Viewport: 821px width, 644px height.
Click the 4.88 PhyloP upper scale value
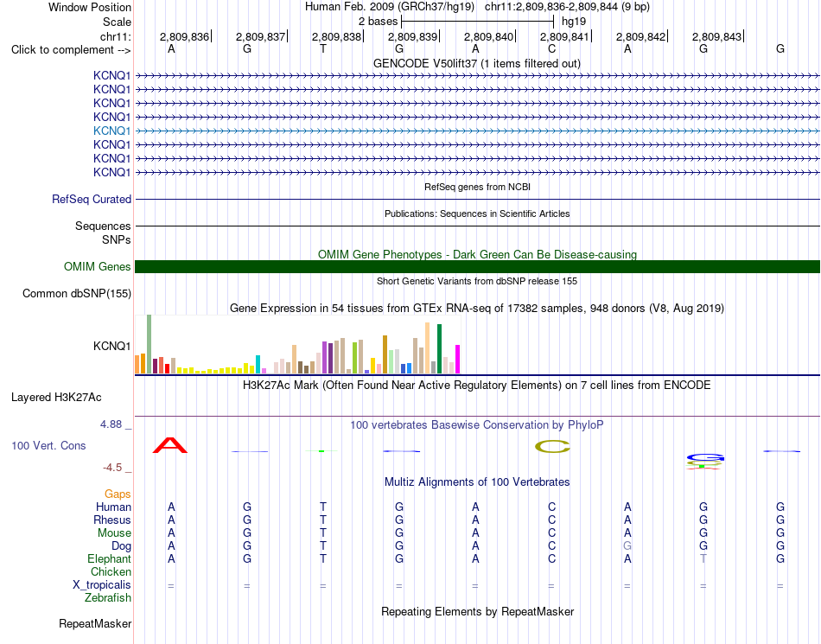coord(111,424)
